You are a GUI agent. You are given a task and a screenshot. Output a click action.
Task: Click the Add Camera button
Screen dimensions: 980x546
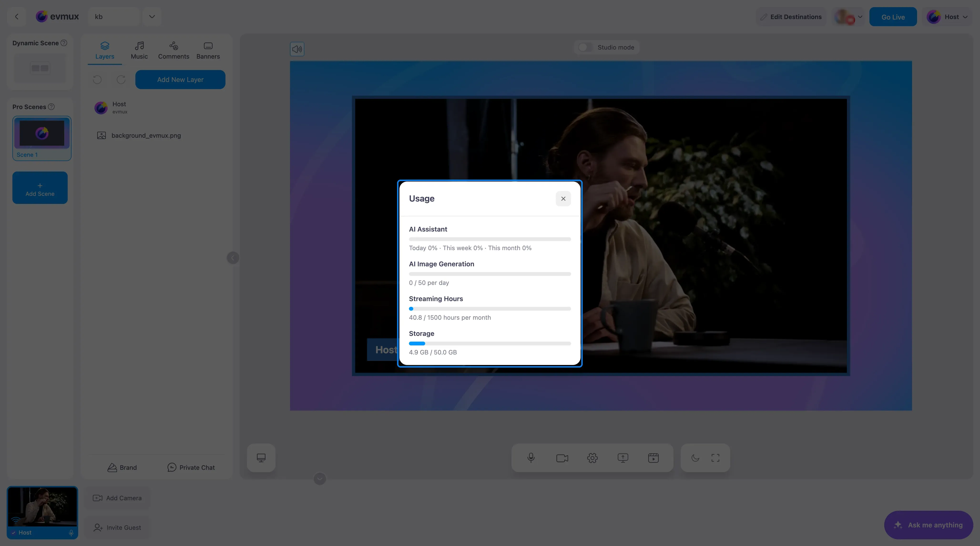coord(117,498)
